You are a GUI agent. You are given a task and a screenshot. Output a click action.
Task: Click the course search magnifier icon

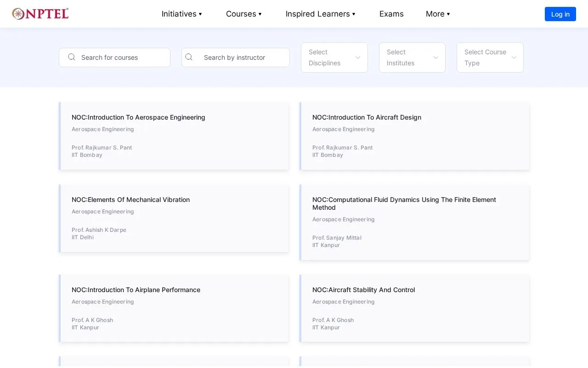click(x=72, y=57)
